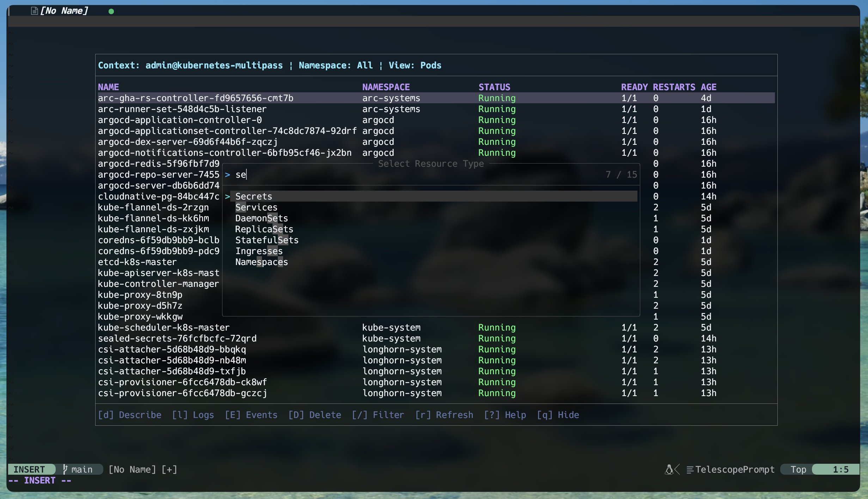Click the git branch icon near main
Screen dimensions: 868x499
[x=65, y=469]
